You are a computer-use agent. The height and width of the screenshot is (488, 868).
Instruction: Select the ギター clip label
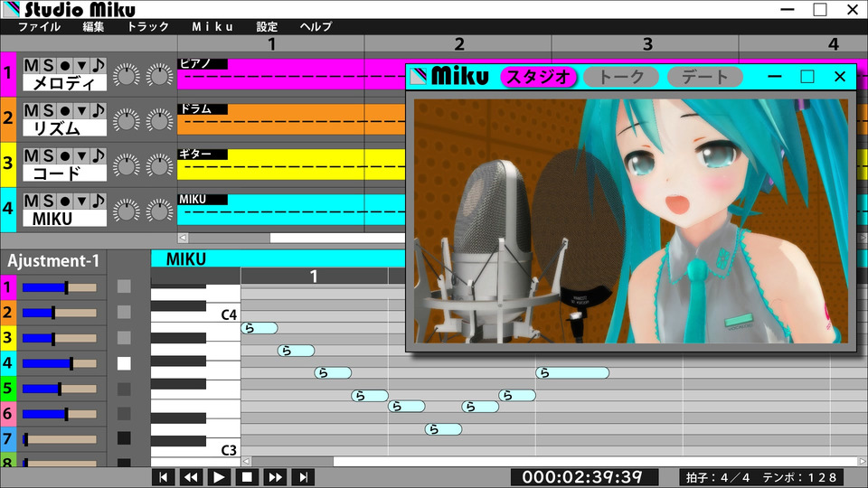[203, 155]
